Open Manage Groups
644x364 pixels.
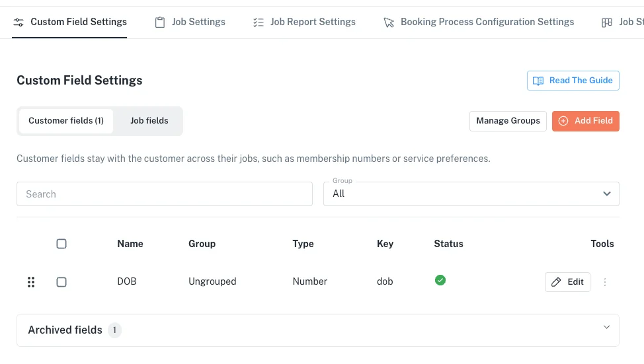(508, 121)
